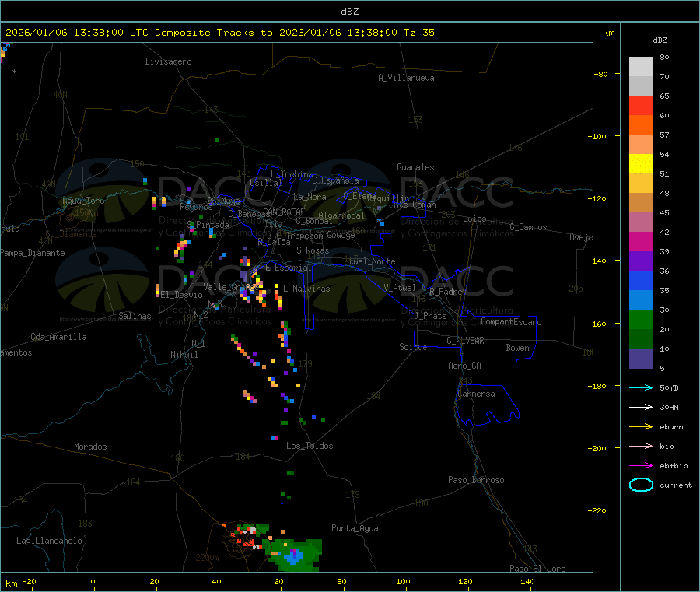Viewport: 700px width, 592px height.
Task: Click the Los_Toldos map label
Action: [x=310, y=446]
